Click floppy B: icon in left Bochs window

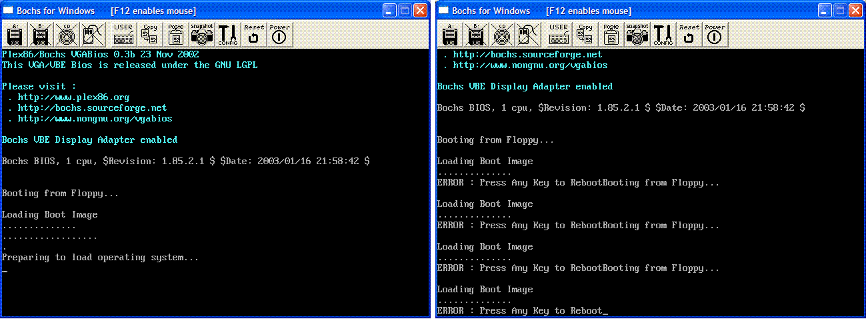(x=40, y=34)
